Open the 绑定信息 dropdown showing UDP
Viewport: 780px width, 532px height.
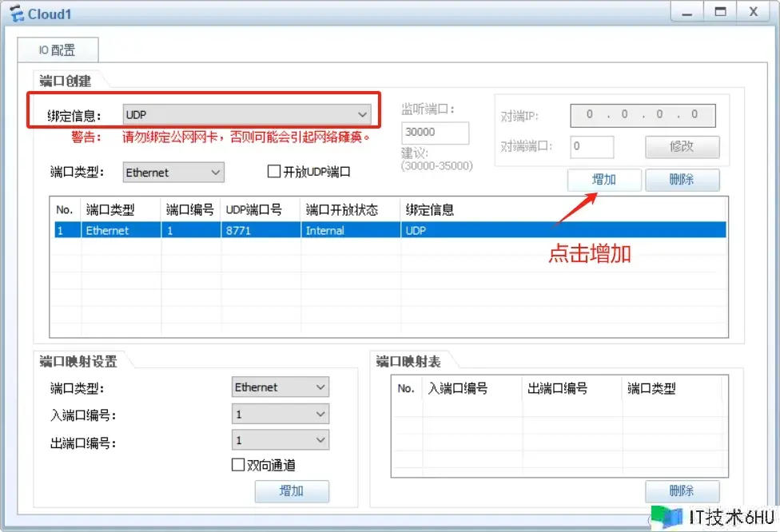pos(246,115)
